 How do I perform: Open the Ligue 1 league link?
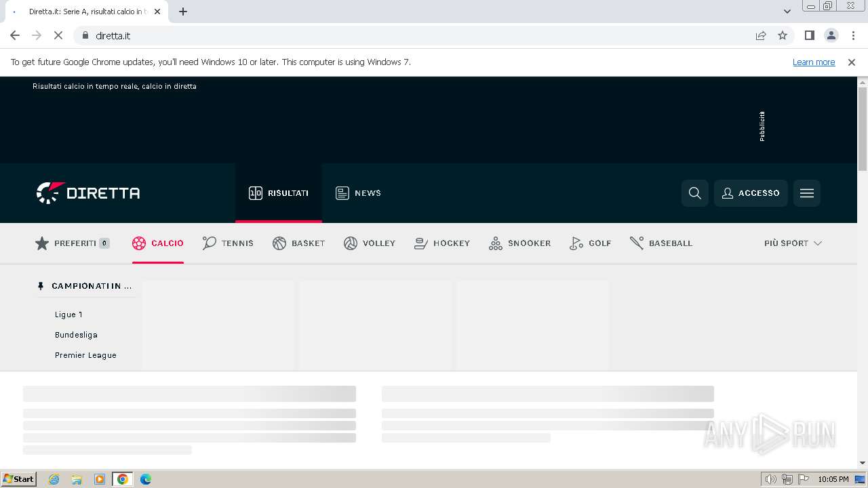coord(69,314)
